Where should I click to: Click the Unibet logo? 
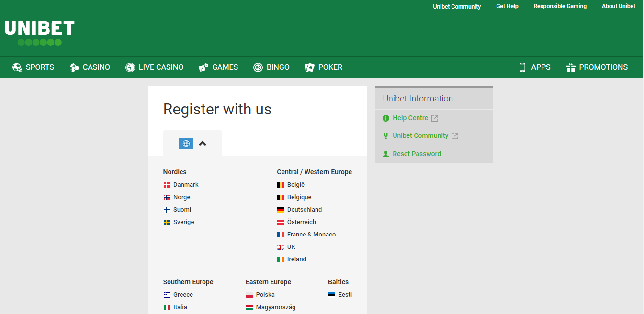(x=39, y=33)
